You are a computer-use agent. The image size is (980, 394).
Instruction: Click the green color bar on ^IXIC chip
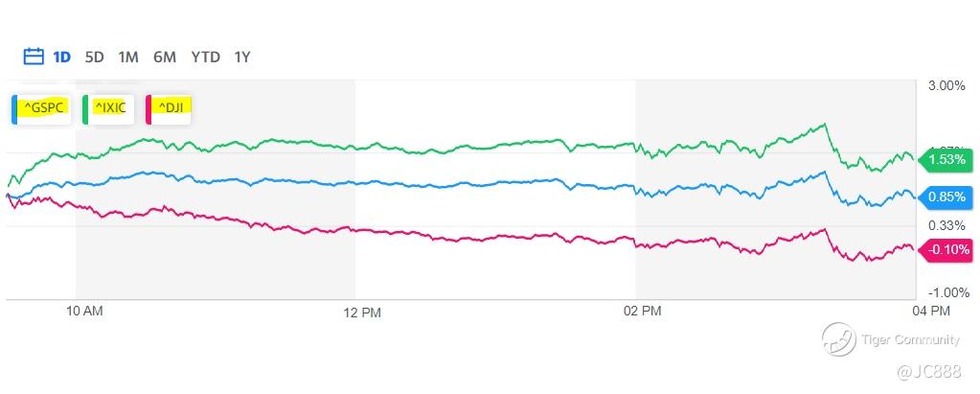(x=85, y=109)
